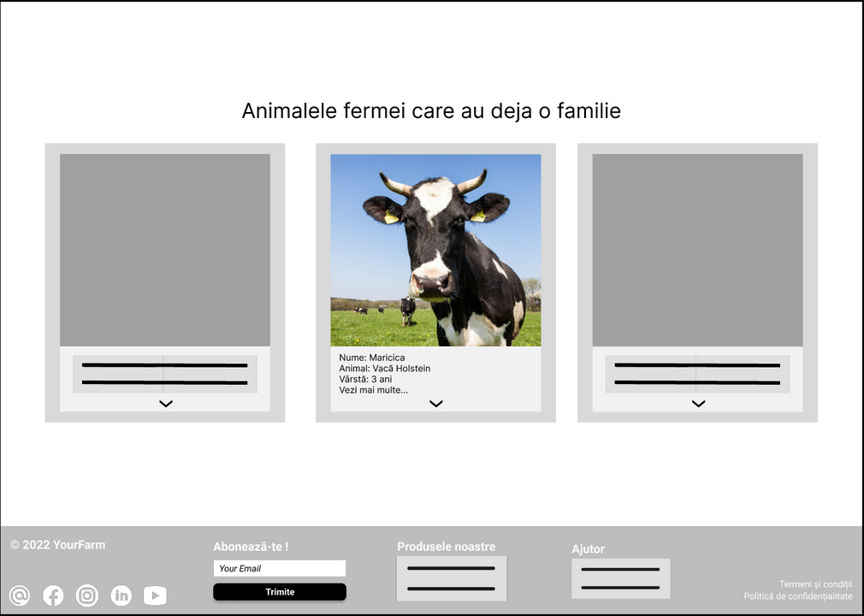The width and height of the screenshot is (864, 616).
Task: Expand the left animal card chevron
Action: point(166,404)
